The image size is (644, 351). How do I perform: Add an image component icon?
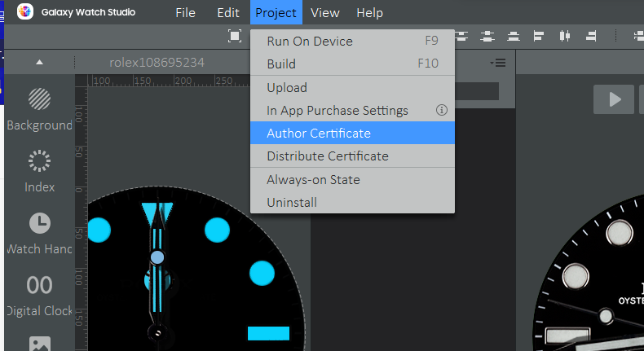point(40,344)
